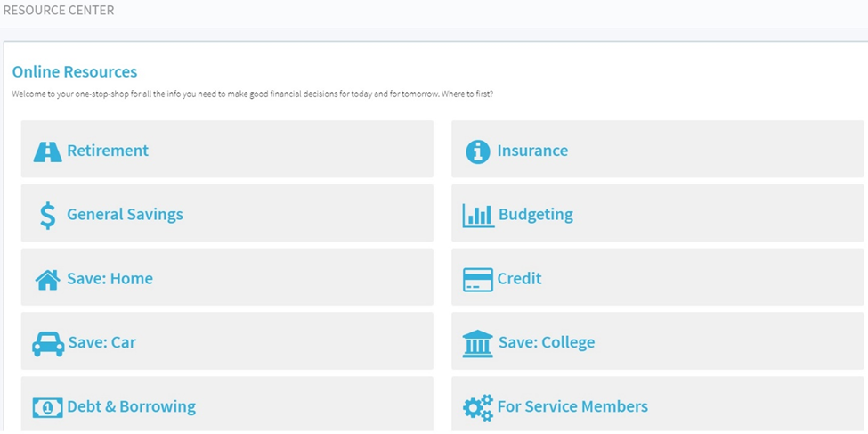Click the road icon beside Retirement
The width and height of the screenshot is (868, 434).
tap(47, 151)
